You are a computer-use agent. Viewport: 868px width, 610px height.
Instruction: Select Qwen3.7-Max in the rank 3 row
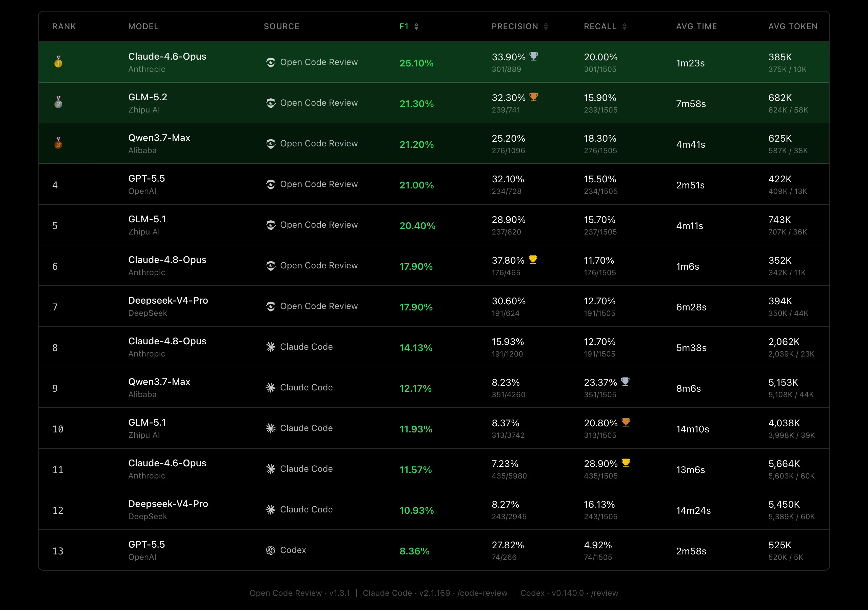pos(159,138)
